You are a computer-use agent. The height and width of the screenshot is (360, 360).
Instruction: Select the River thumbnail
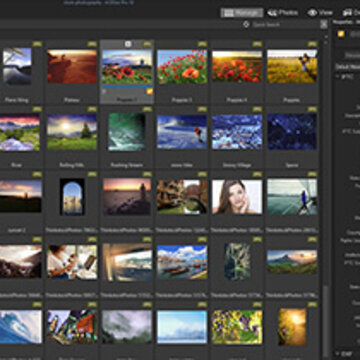[20, 132]
